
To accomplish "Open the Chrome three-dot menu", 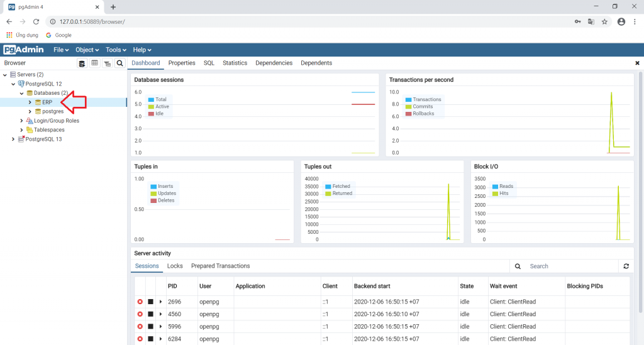I will [x=635, y=22].
